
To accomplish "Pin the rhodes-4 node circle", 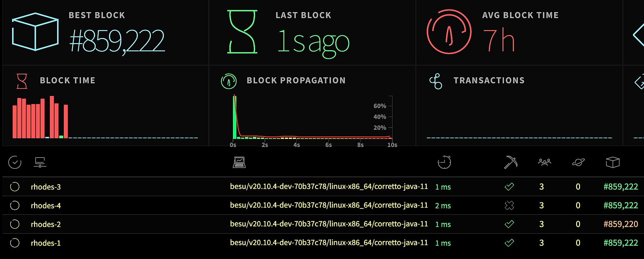I will (15, 206).
